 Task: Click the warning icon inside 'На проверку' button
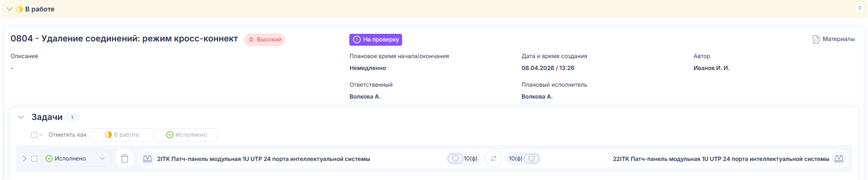(356, 40)
